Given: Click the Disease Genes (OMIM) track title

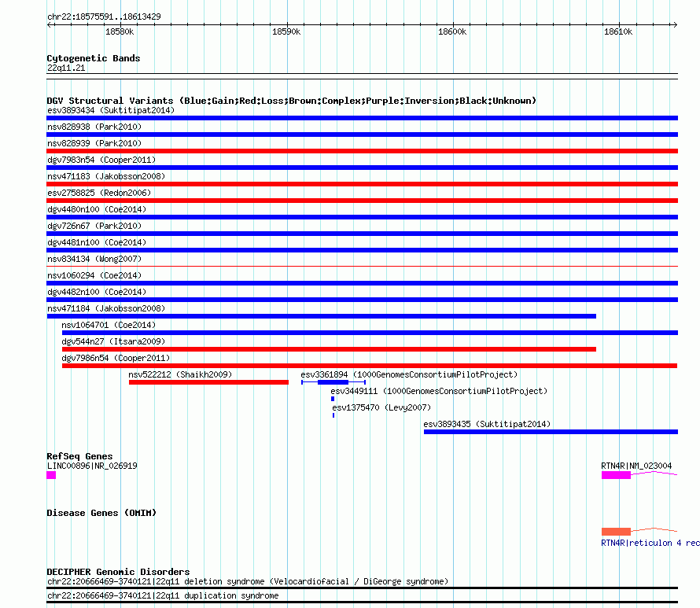Looking at the screenshot, I should 101,513.
